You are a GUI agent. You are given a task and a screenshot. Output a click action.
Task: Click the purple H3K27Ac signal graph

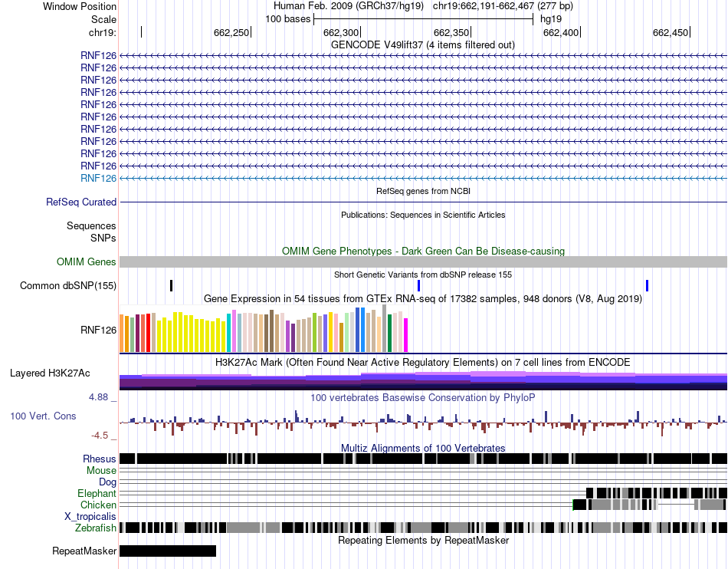coord(423,380)
